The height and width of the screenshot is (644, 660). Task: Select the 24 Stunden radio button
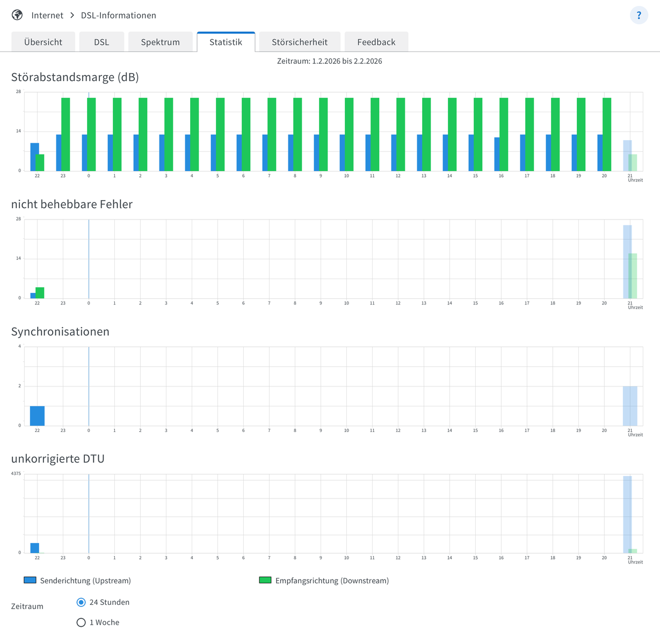(81, 602)
